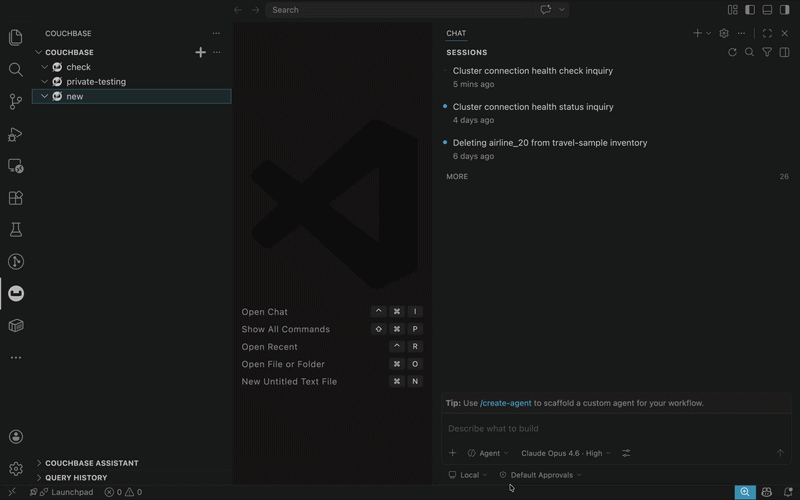Expand the Couchbase Assistant section
800x500 pixels.
click(x=132, y=463)
